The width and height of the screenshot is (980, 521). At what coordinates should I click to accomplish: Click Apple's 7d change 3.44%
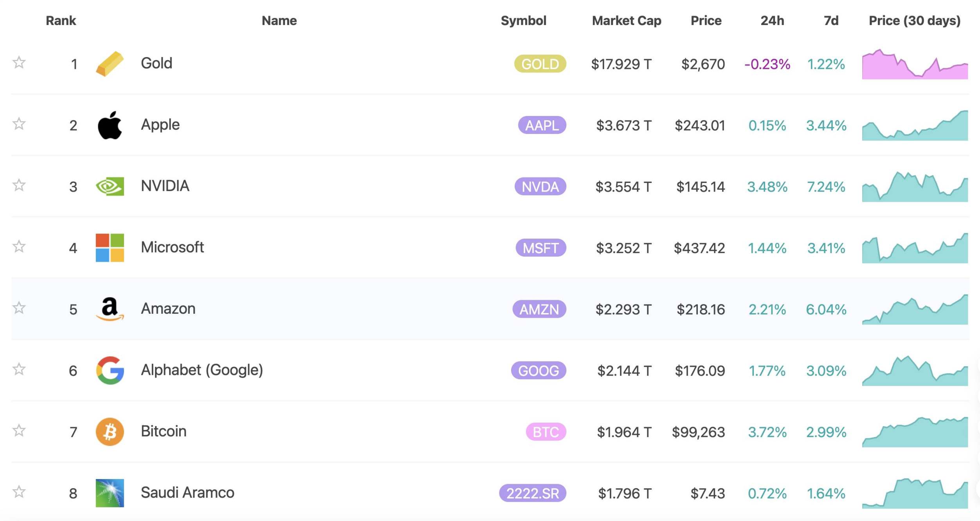pyautogui.click(x=826, y=125)
